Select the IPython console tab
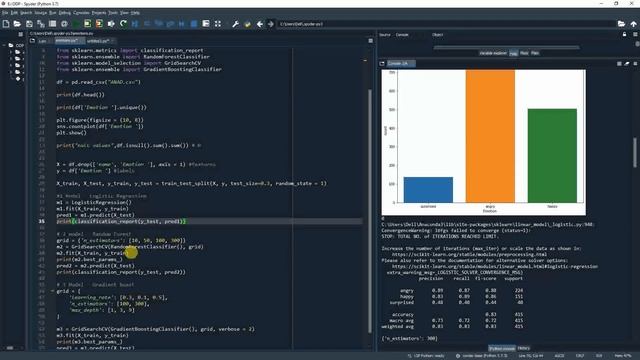This screenshot has height=360, width=640. tap(502, 348)
